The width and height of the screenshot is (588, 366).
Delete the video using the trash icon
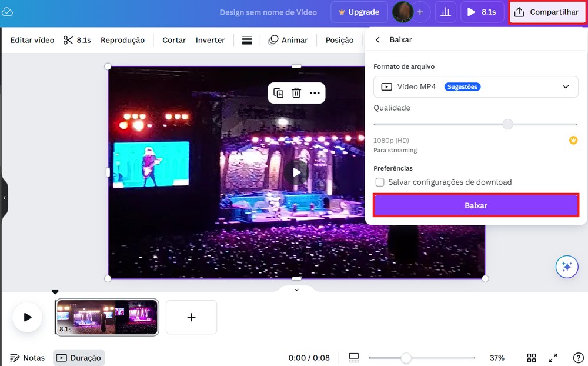pyautogui.click(x=296, y=92)
